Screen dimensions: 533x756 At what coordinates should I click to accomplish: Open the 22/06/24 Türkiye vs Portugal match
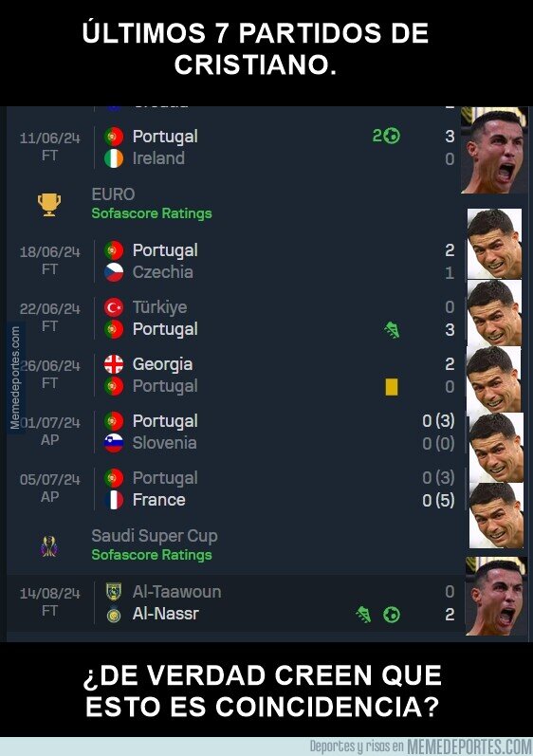click(x=233, y=318)
